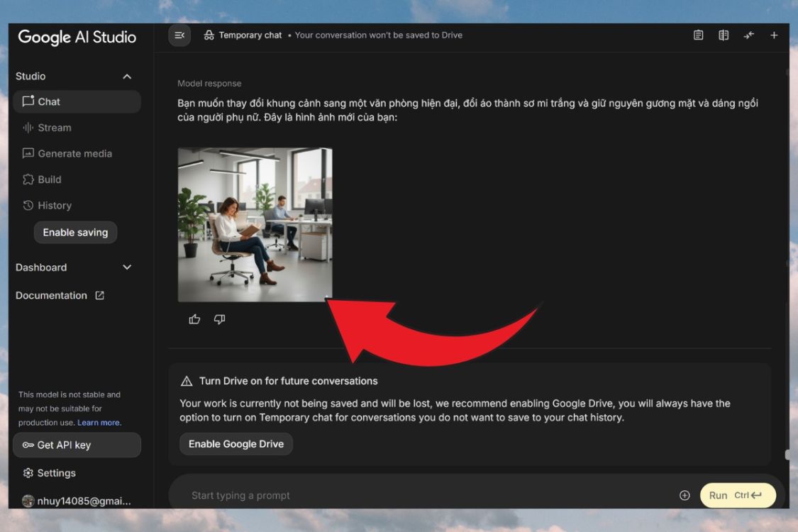Open Generate media from the sidebar
Screen dimensions: 798x532
(x=74, y=153)
